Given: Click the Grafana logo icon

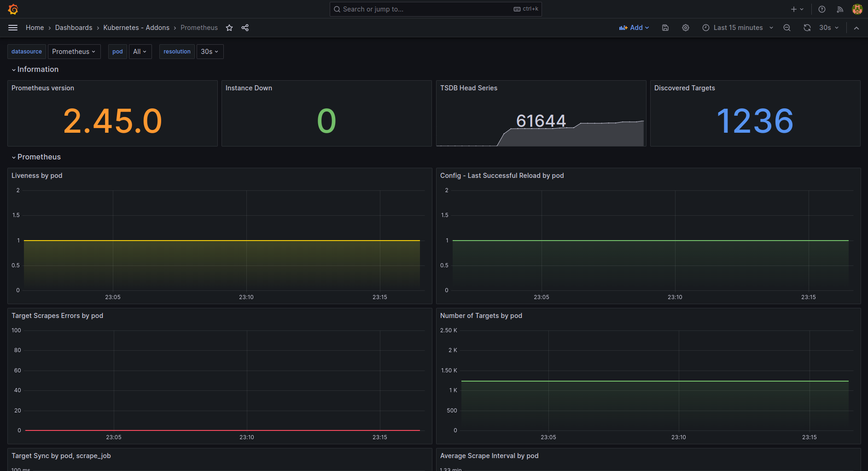Looking at the screenshot, I should click(13, 9).
